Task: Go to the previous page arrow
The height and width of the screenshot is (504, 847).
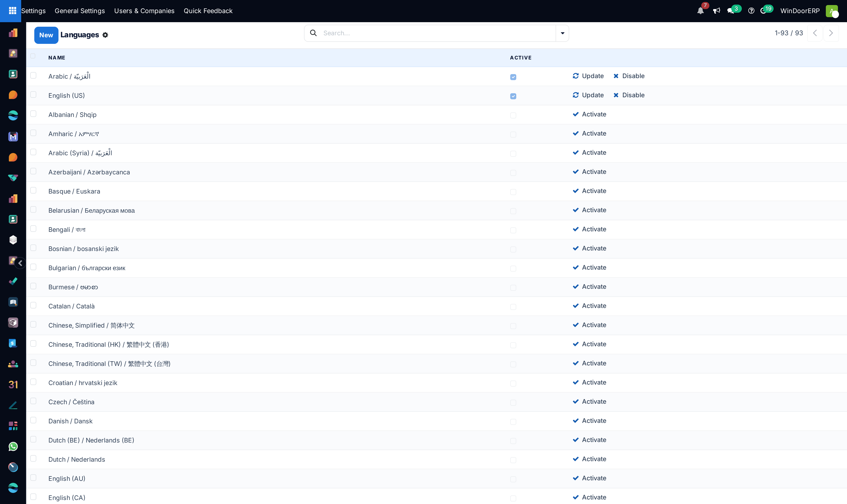Action: (815, 33)
